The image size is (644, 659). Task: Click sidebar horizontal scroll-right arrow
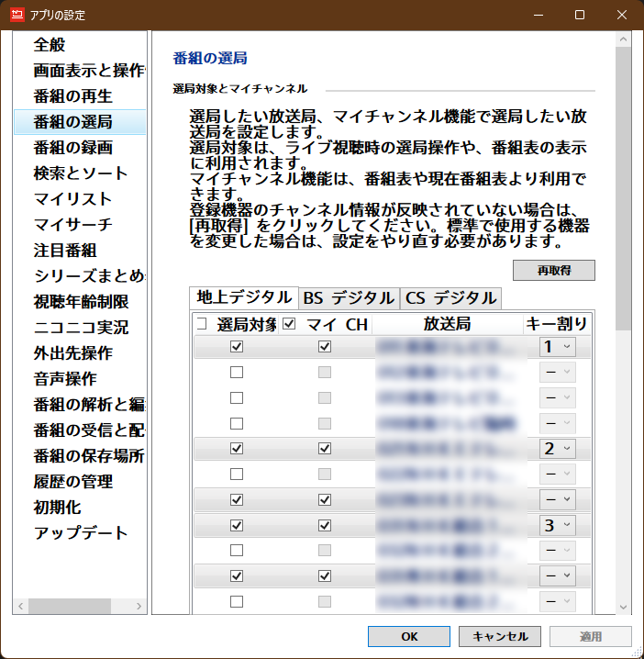point(139,606)
